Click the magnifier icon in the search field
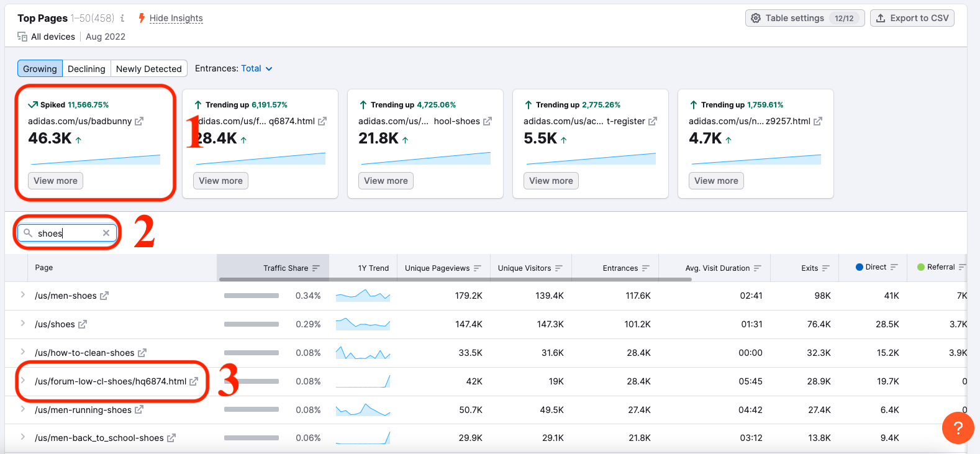 click(x=28, y=233)
